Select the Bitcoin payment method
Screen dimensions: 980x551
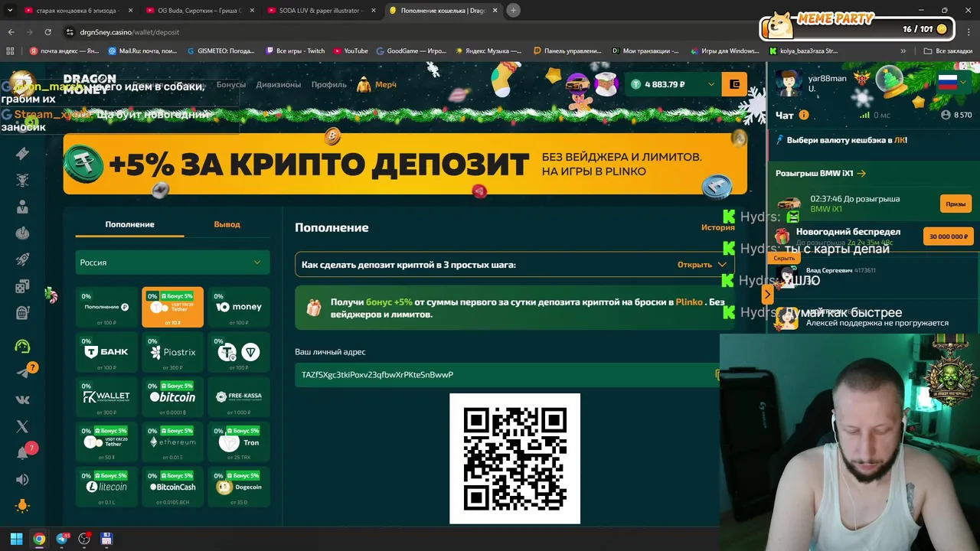pos(173,397)
